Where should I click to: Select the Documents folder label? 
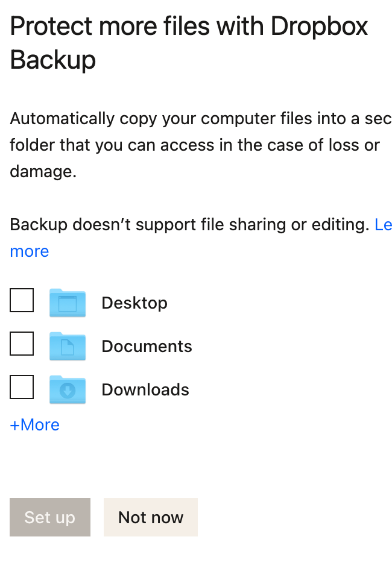tap(147, 347)
